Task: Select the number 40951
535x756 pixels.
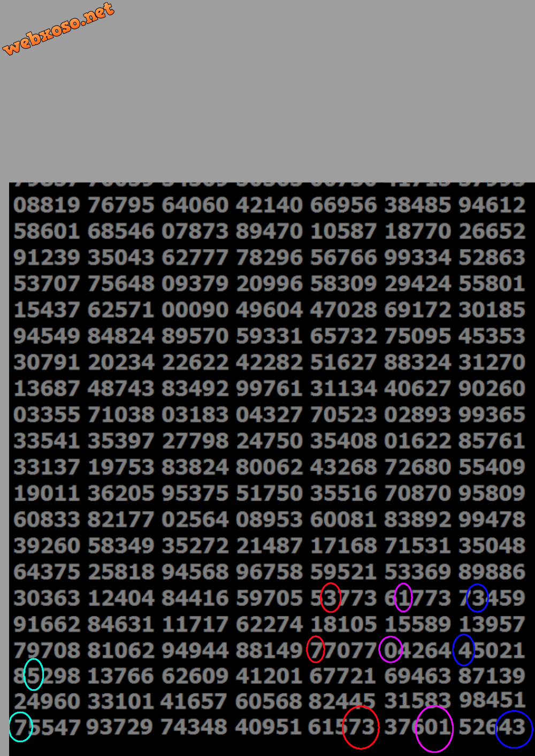Action: [268, 727]
